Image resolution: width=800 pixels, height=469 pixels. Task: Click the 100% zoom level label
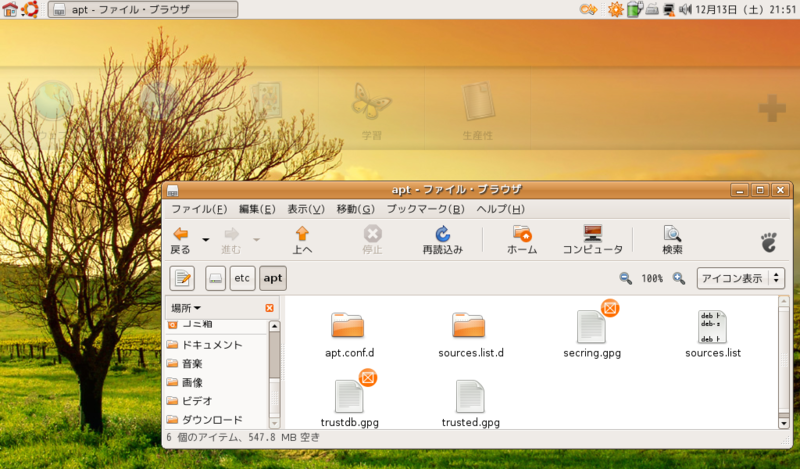point(652,279)
